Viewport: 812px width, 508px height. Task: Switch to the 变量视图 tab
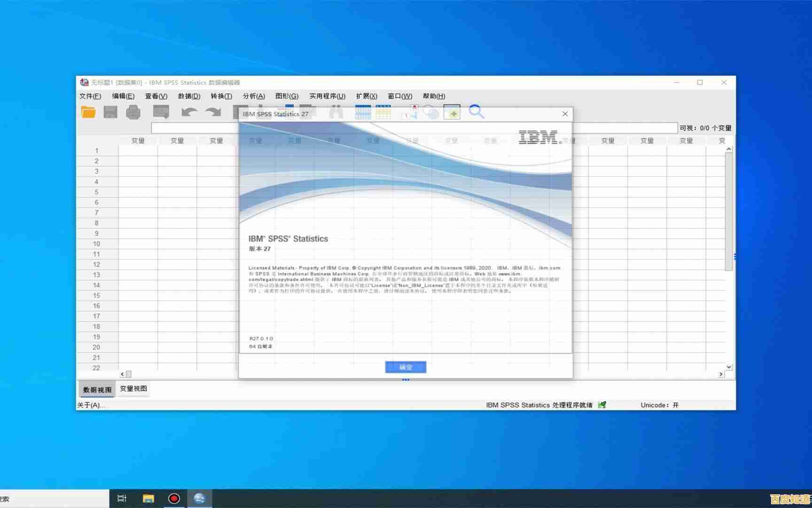click(133, 389)
